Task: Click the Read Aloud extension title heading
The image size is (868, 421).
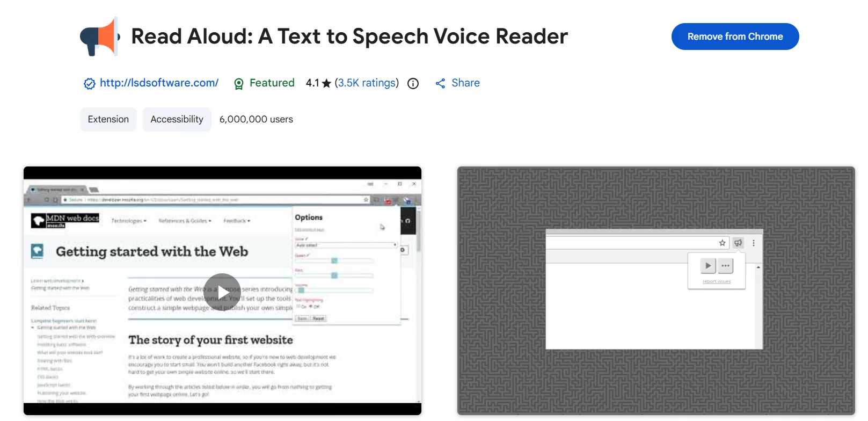Action: click(349, 37)
